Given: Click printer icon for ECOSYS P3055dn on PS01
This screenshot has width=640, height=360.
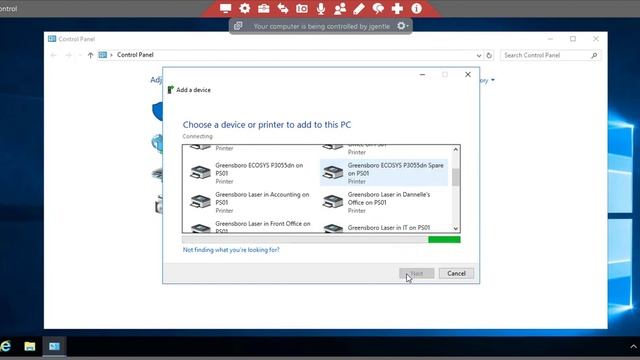Looking at the screenshot, I should point(200,172).
